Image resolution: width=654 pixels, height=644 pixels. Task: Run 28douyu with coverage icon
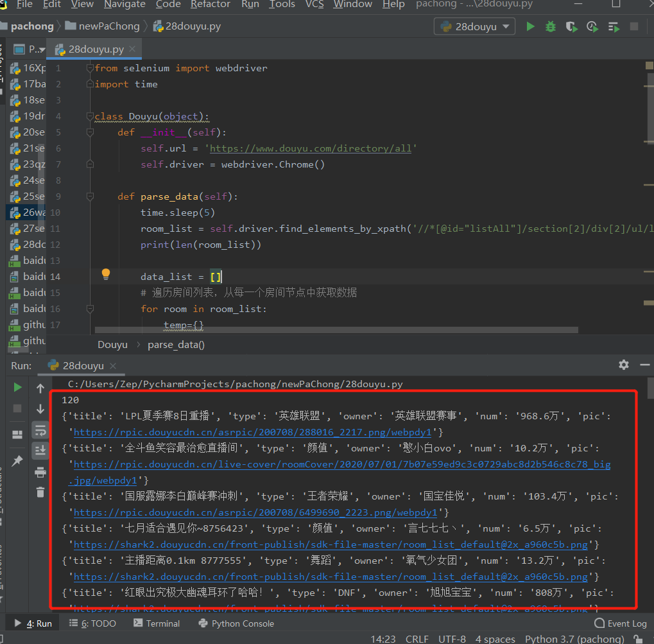click(571, 27)
